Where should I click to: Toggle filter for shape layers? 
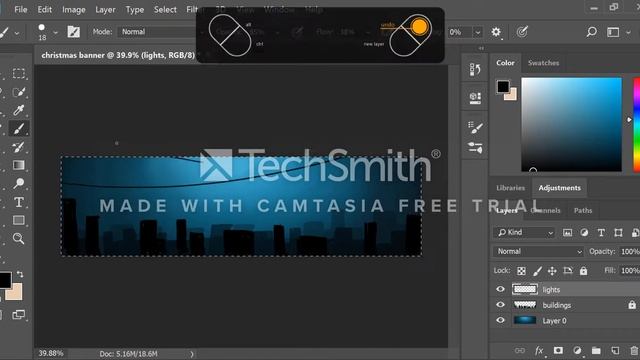click(x=618, y=233)
